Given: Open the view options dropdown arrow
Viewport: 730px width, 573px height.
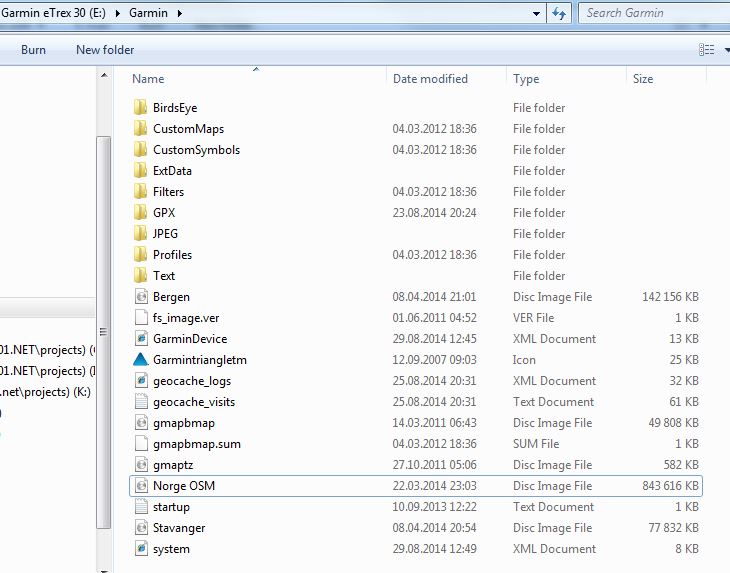Looking at the screenshot, I should (x=726, y=49).
